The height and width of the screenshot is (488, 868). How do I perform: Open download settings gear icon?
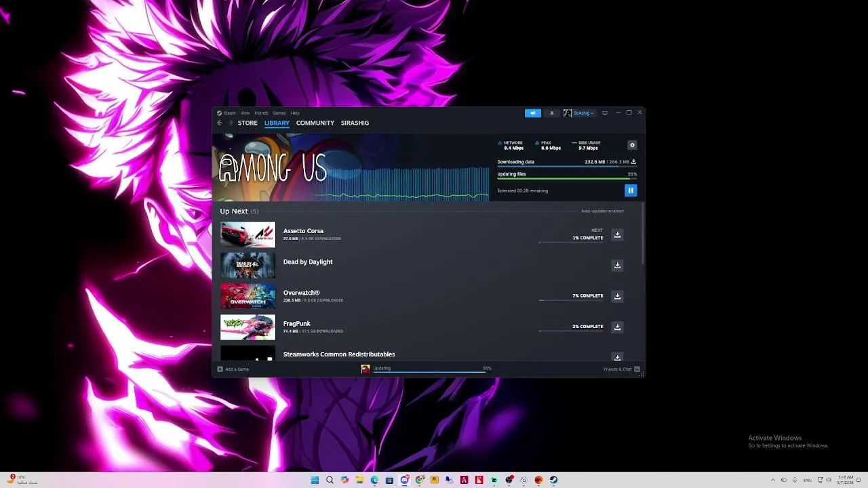tap(632, 145)
